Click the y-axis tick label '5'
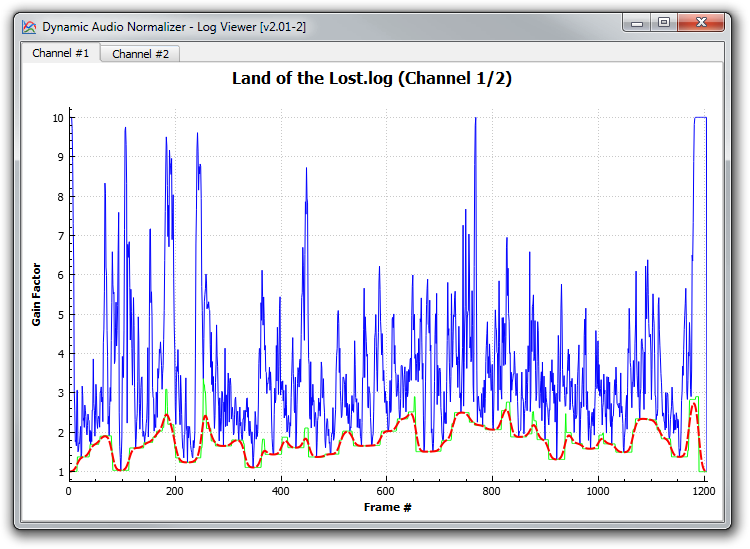The height and width of the screenshot is (549, 750). pos(61,315)
